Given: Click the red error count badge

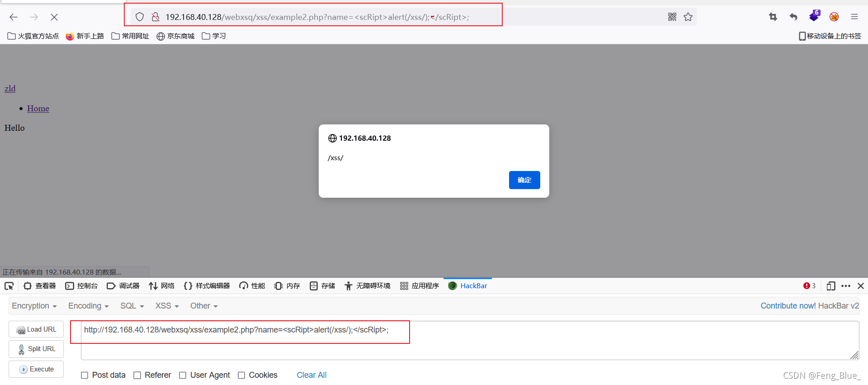Looking at the screenshot, I should coord(809,286).
